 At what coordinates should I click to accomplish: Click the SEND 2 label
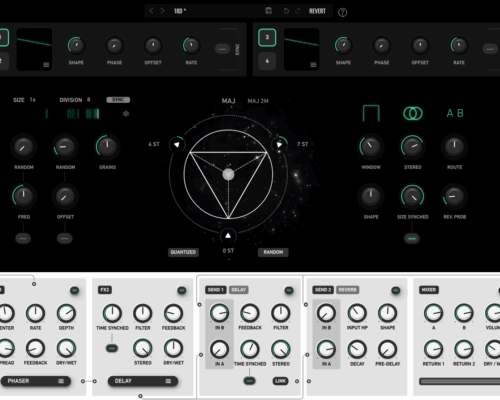point(323,290)
